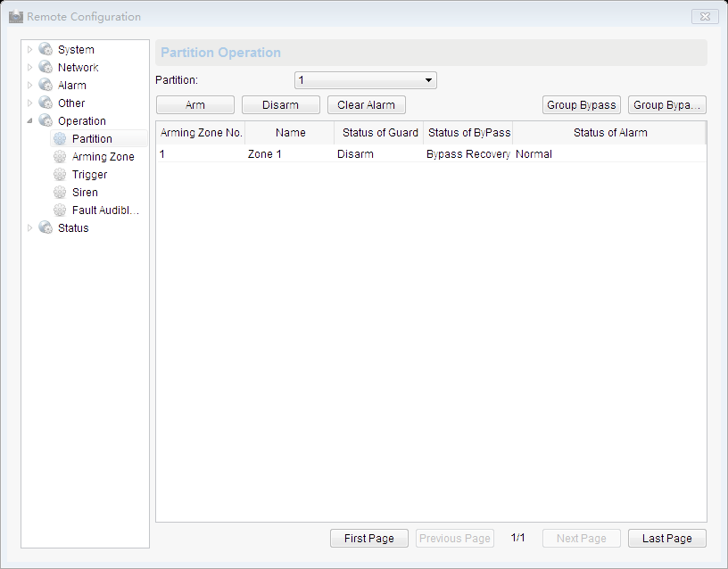Click the Clear Alarm button

coord(367,105)
